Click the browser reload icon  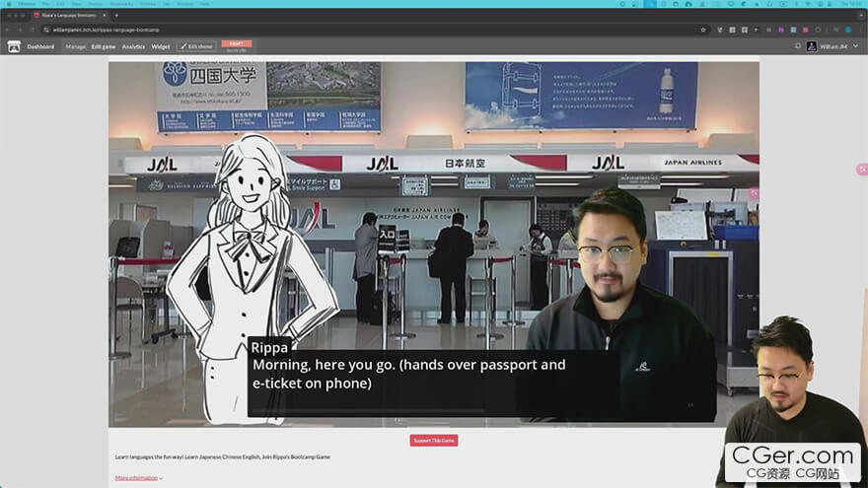click(33, 30)
